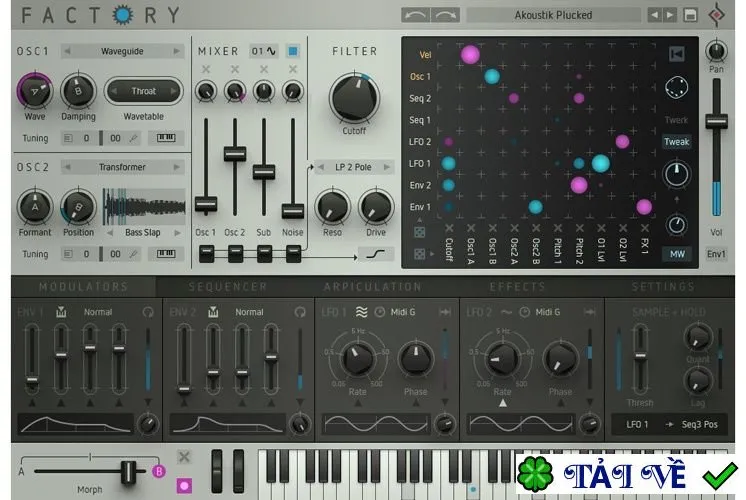Click the filter Cutoff knob

[x=354, y=98]
